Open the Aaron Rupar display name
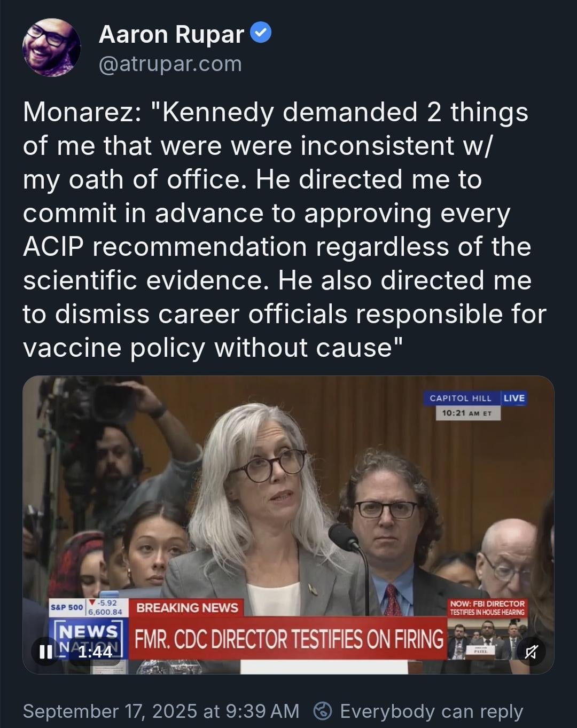 pos(171,35)
